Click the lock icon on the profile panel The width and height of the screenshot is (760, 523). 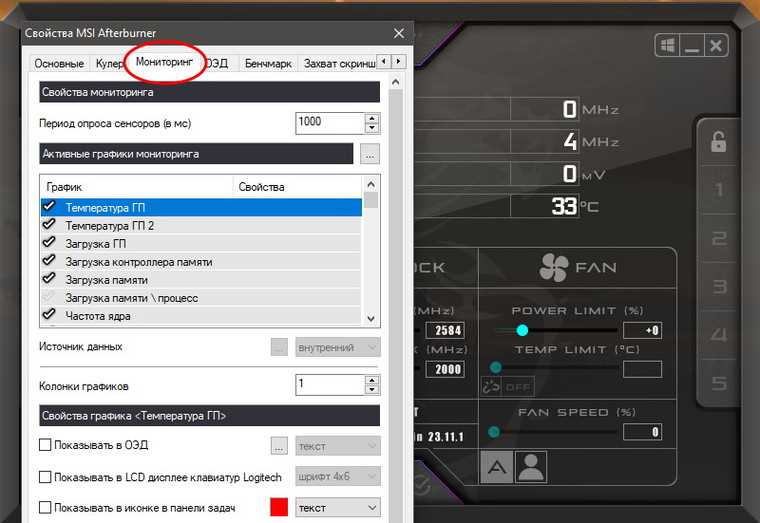(x=718, y=142)
